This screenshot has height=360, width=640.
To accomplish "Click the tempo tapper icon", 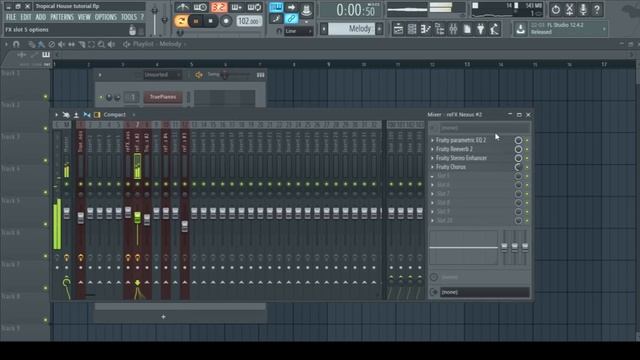I will click(x=494, y=29).
